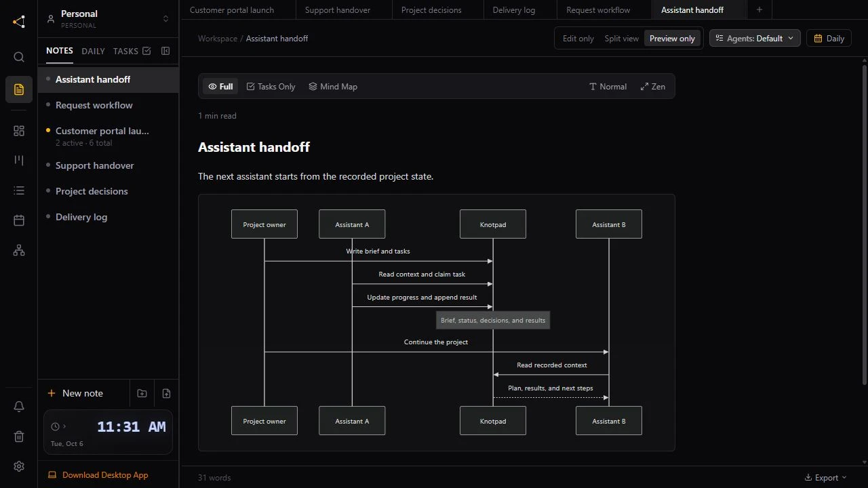Switch to Full view mode
The width and height of the screenshot is (868, 488).
click(x=220, y=87)
